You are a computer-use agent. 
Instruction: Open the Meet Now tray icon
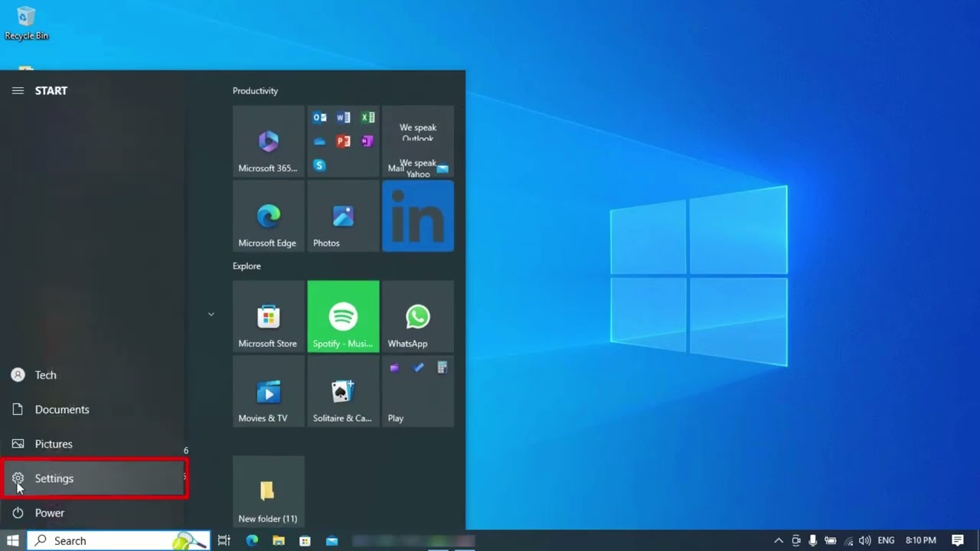796,540
